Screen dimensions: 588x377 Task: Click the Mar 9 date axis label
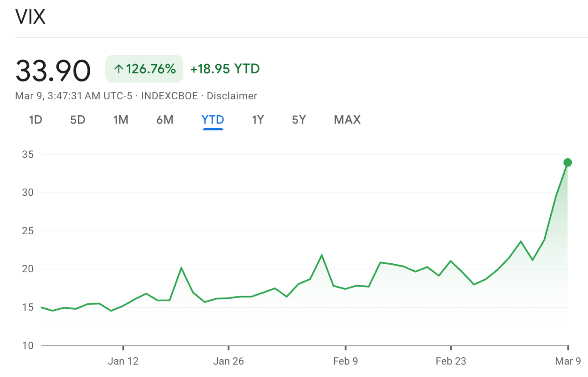pos(568,361)
